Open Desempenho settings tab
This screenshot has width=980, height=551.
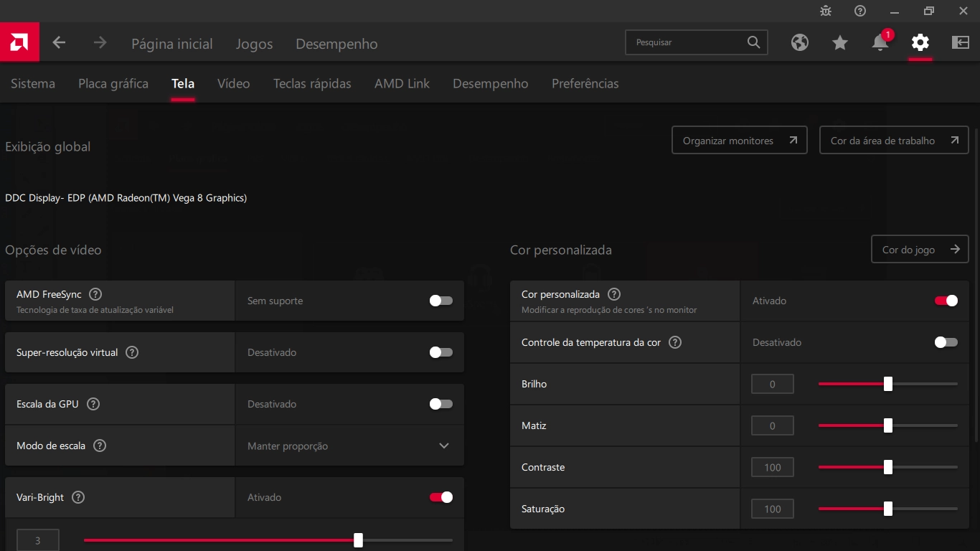coord(491,83)
